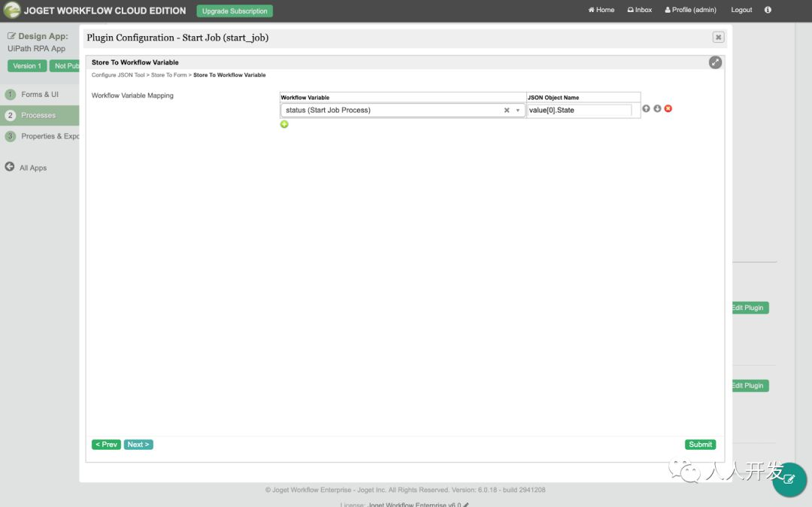Open Inbox in the top navigation
Image resolution: width=812 pixels, height=507 pixels.
[640, 10]
